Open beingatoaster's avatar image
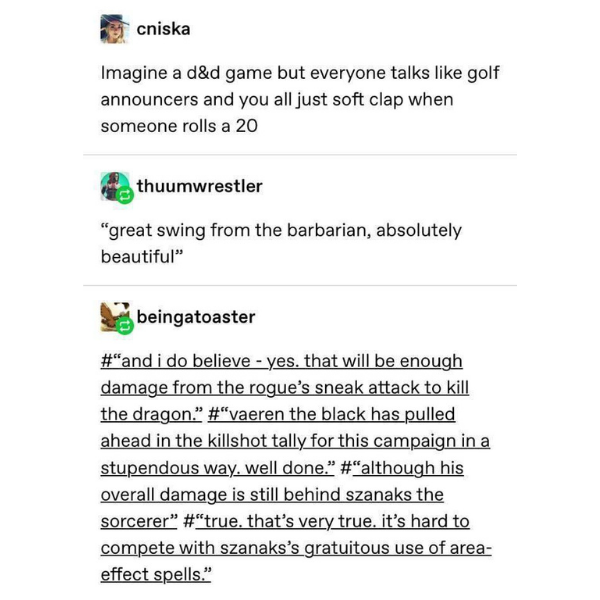Viewport: 600px width, 600px height. [114, 317]
